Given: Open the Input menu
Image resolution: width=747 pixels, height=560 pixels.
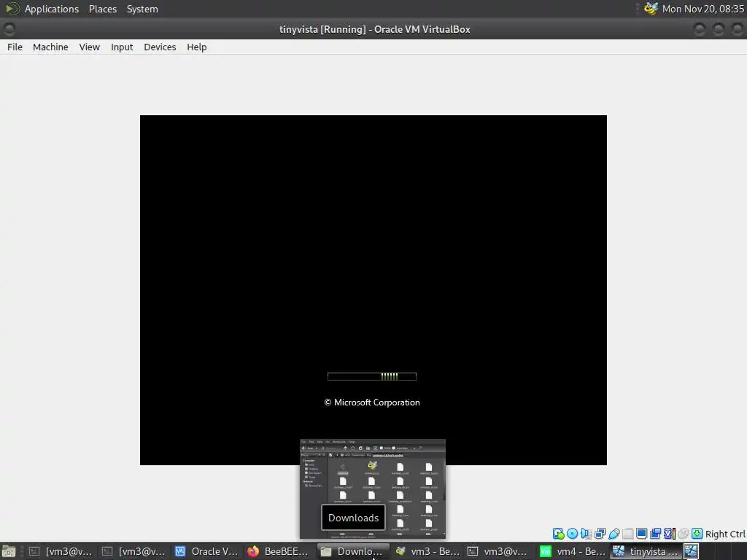Looking at the screenshot, I should 122,47.
